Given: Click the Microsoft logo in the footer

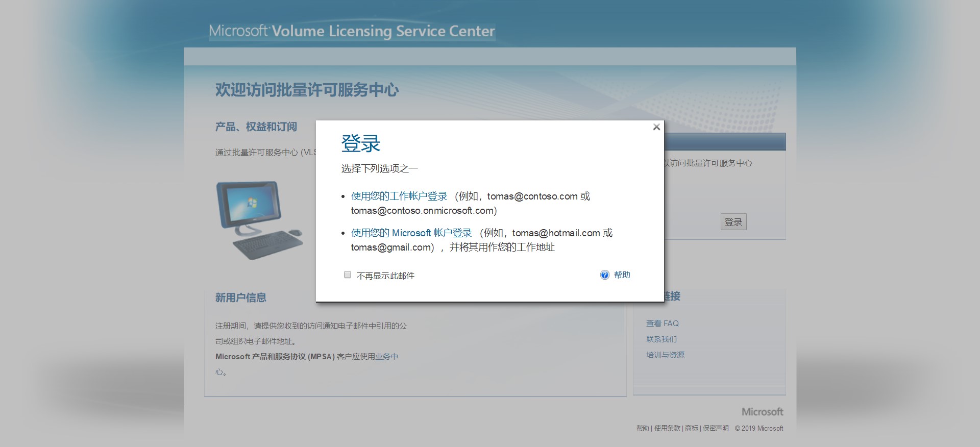Looking at the screenshot, I should click(x=762, y=411).
